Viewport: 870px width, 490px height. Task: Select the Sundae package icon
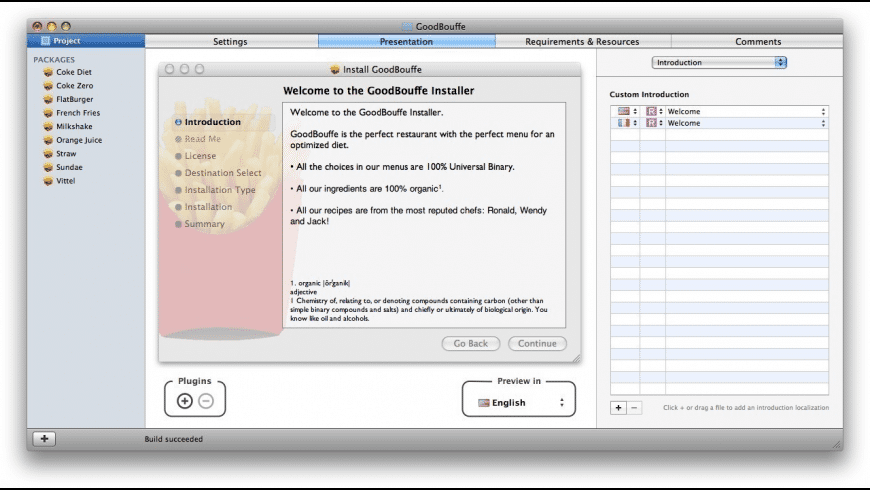[48, 167]
